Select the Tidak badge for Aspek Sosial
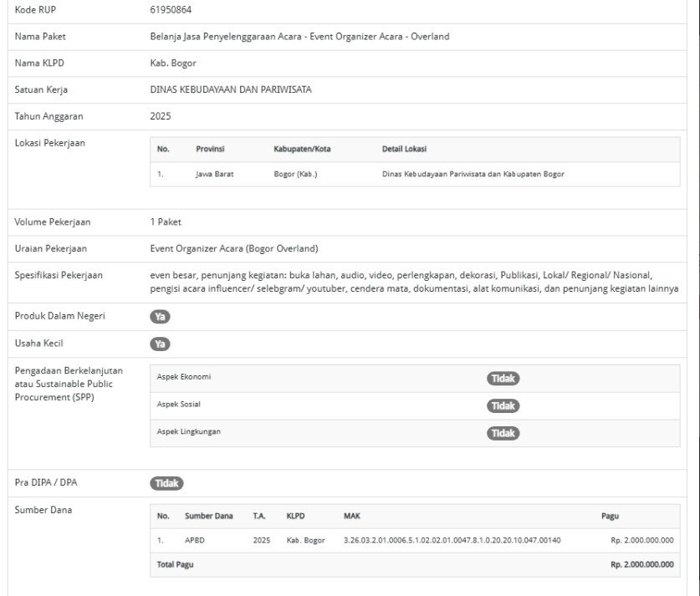The height and width of the screenshot is (596, 700). point(503,406)
